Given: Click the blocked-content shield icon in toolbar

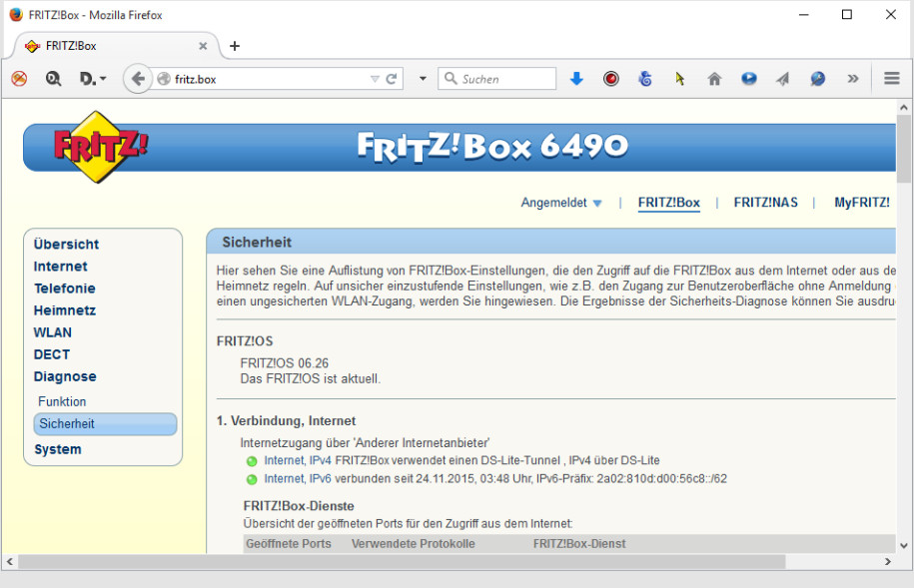Looking at the screenshot, I should point(19,78).
